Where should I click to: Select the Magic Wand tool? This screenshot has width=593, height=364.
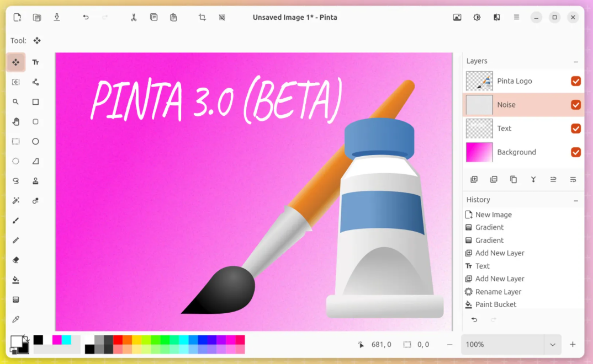coord(15,201)
